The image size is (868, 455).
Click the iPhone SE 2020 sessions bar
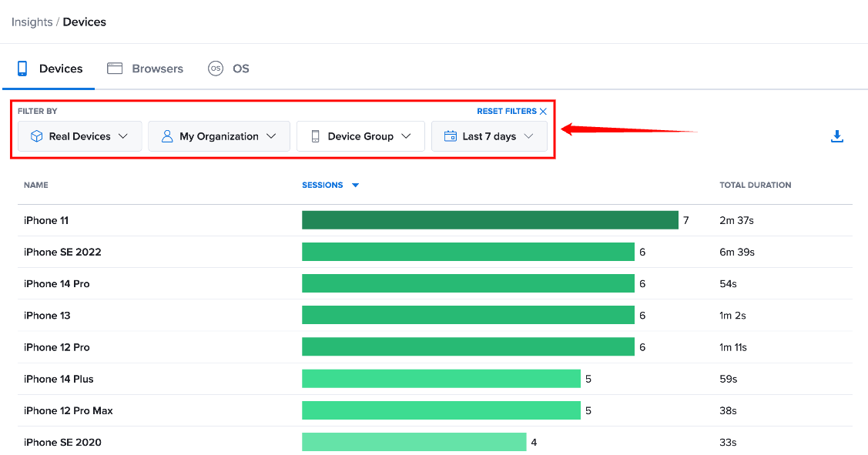[x=414, y=442]
